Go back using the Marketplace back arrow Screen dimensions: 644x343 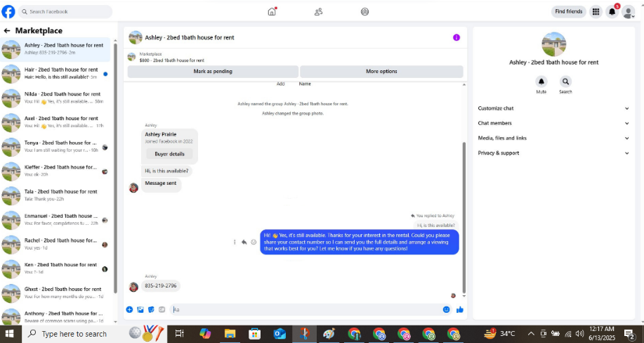coord(6,31)
